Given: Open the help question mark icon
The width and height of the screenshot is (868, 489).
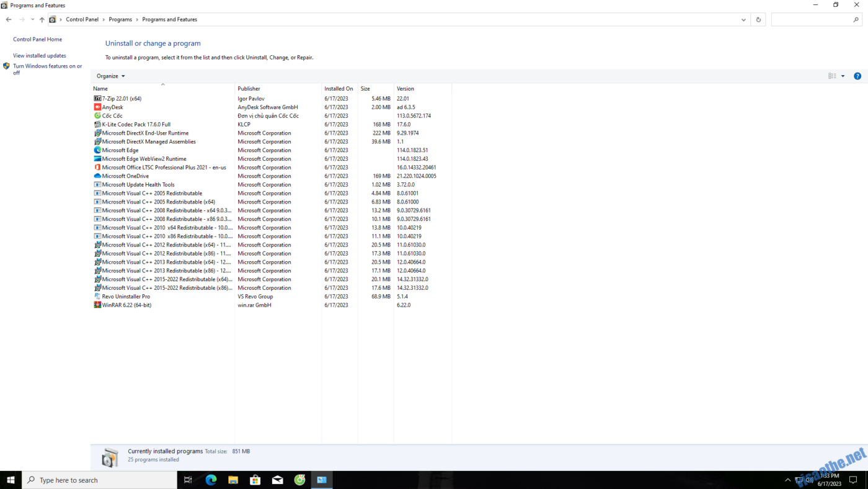Looking at the screenshot, I should (x=857, y=76).
